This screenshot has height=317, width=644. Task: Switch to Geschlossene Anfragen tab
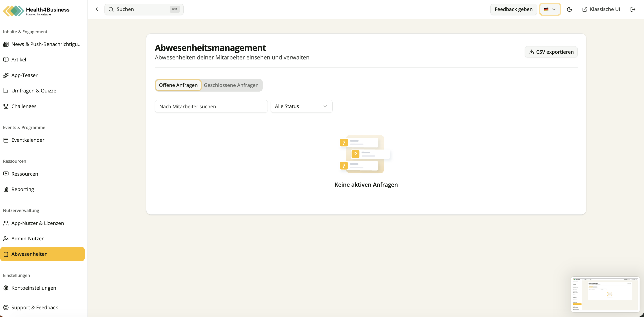231,85
